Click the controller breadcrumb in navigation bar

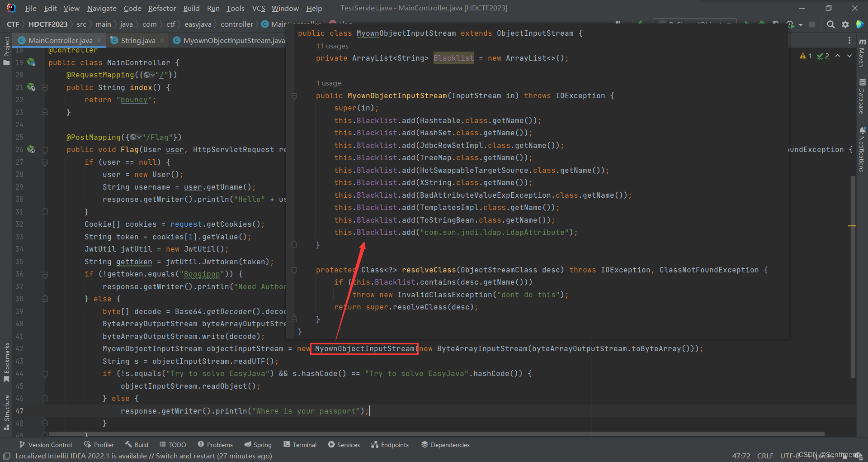tap(236, 24)
